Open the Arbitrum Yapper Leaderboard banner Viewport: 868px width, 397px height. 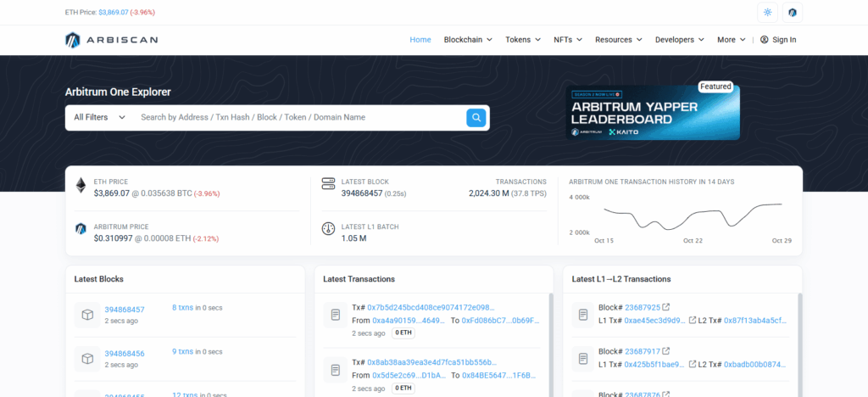[653, 113]
